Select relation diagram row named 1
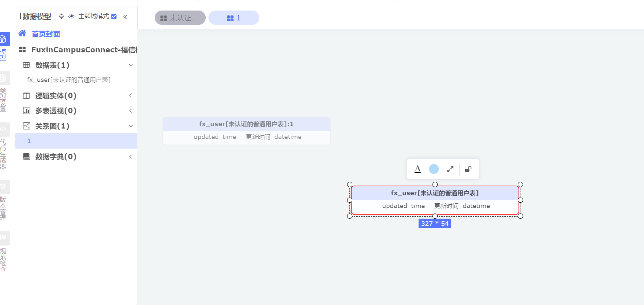The height and width of the screenshot is (305, 644). click(x=76, y=141)
